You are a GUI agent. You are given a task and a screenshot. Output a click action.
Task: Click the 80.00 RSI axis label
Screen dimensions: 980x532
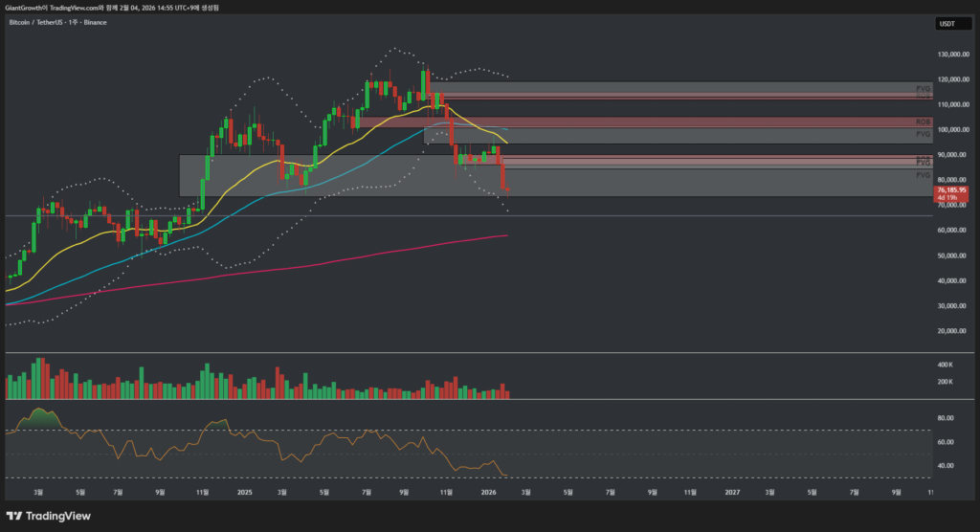pos(944,418)
